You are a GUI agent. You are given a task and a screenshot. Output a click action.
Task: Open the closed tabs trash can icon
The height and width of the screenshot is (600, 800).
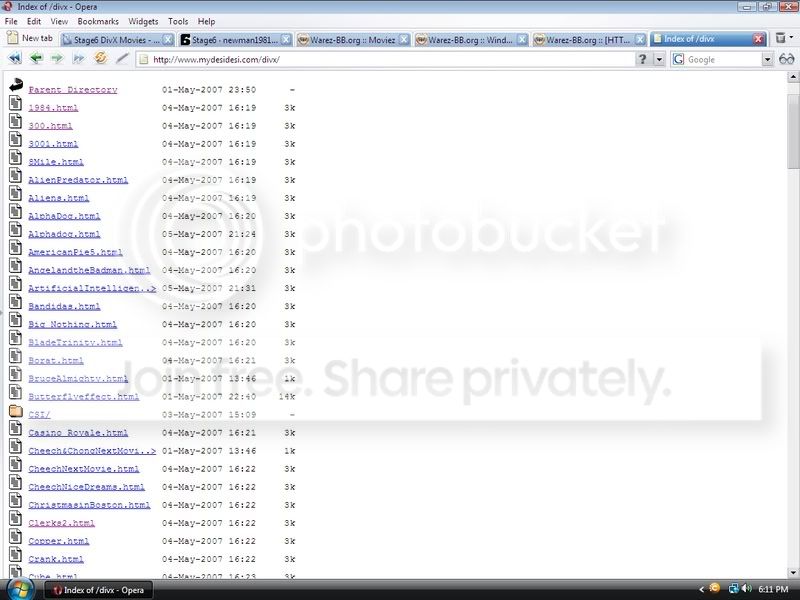(780, 38)
